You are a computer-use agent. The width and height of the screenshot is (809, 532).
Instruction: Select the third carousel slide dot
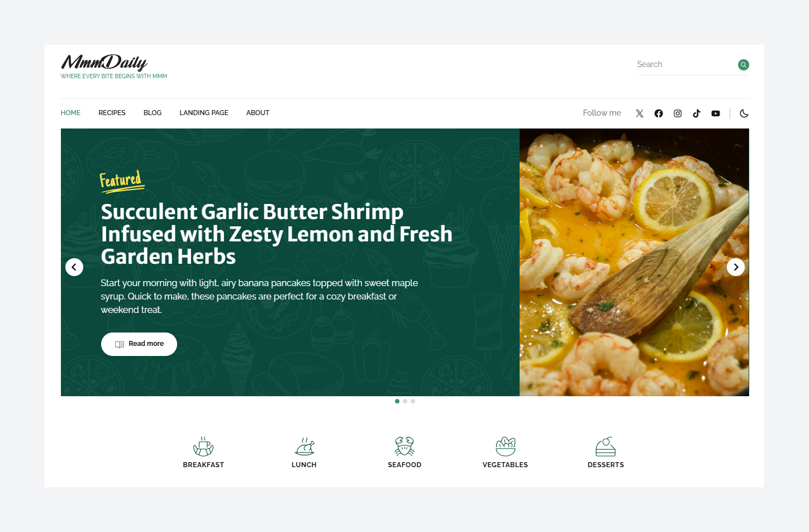[x=413, y=401]
